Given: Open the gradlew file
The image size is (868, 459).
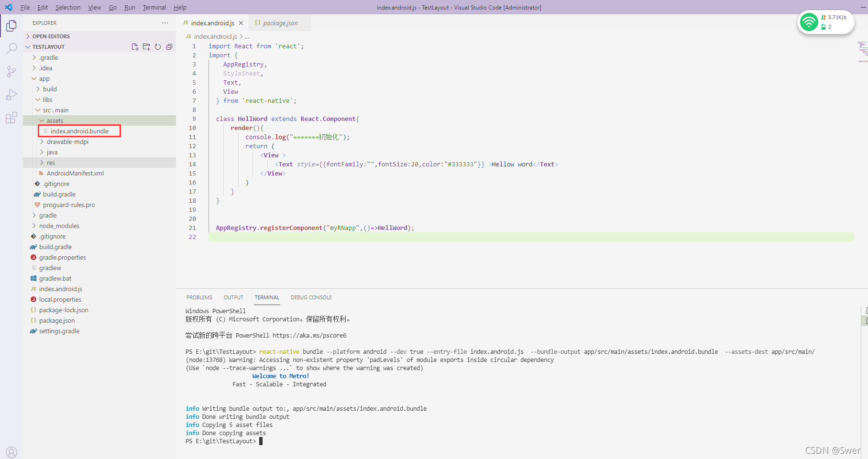Looking at the screenshot, I should pos(99,268).
